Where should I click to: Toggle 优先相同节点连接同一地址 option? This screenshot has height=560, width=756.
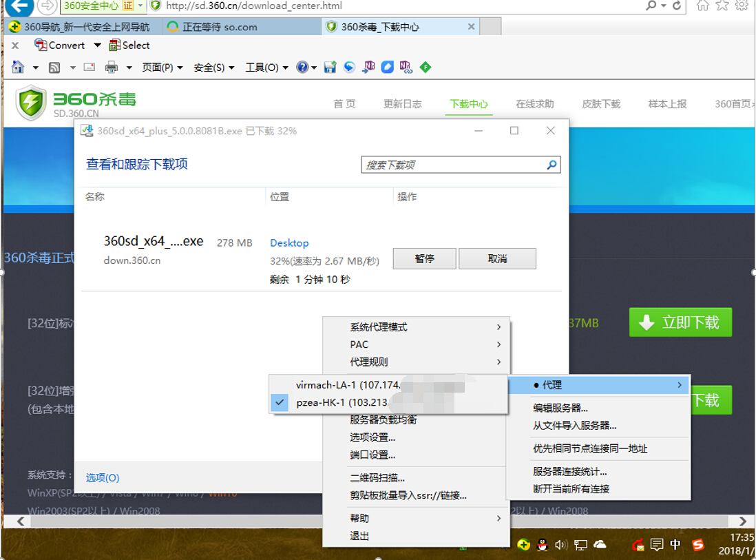click(589, 448)
